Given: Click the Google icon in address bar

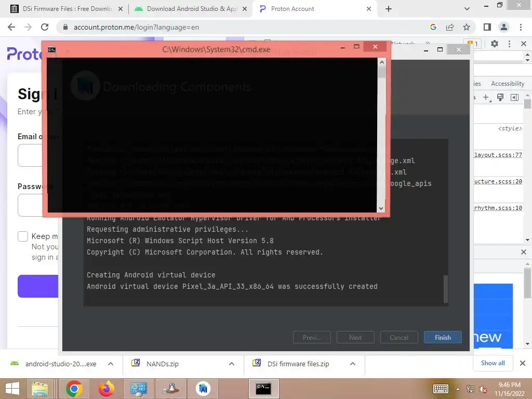Looking at the screenshot, I should (x=433, y=27).
